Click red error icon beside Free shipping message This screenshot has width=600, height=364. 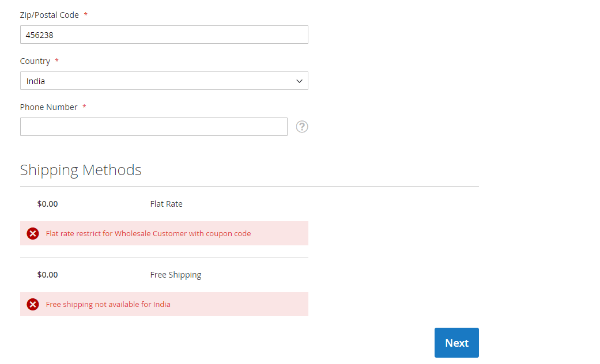click(33, 304)
